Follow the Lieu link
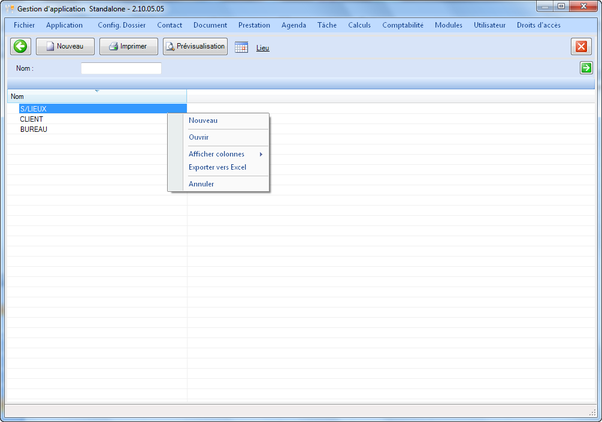Viewport: 602px width, 422px height. [263, 48]
